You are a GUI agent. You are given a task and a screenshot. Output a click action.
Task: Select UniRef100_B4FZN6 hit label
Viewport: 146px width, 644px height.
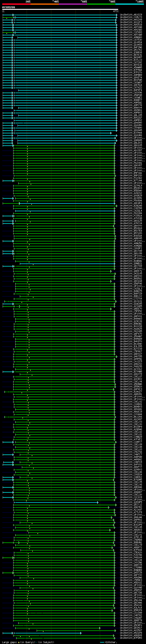(x=131, y=47)
